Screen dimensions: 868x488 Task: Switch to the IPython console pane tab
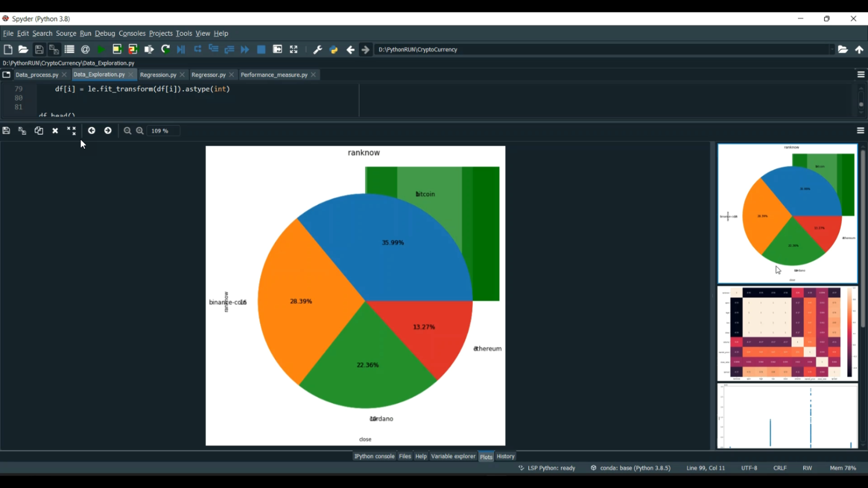click(x=374, y=457)
